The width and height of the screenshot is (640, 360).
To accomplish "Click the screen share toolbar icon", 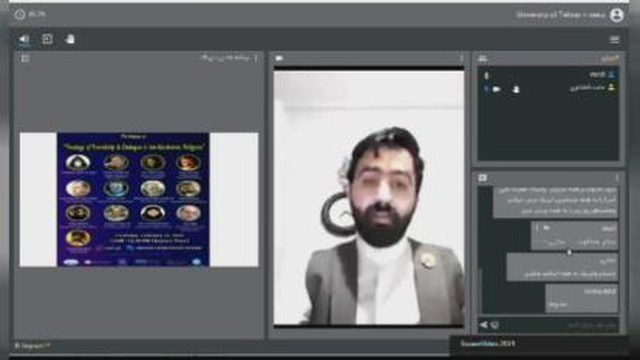I will 47,39.
